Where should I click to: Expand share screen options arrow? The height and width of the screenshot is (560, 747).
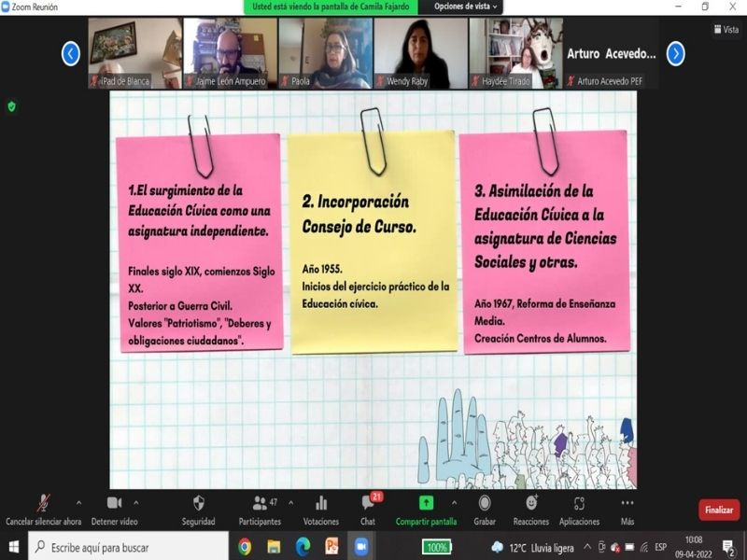pos(454,503)
